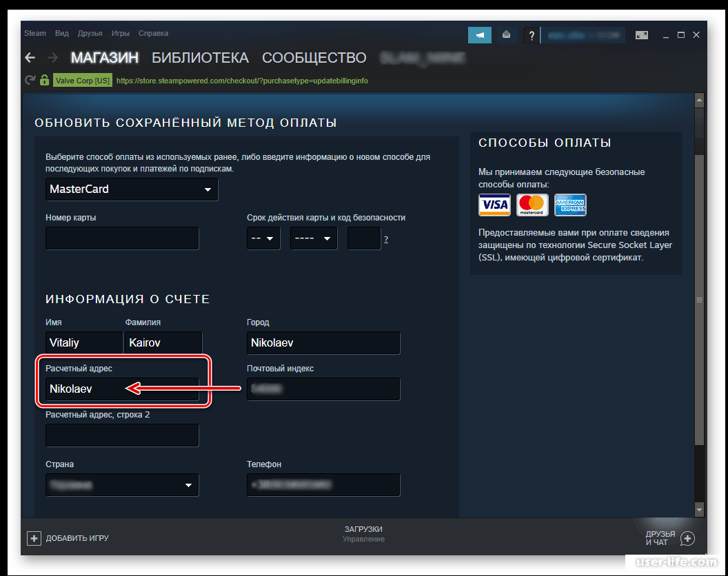Image resolution: width=728 pixels, height=576 pixels.
Task: Open the card expiry year dropdown
Action: 314,238
